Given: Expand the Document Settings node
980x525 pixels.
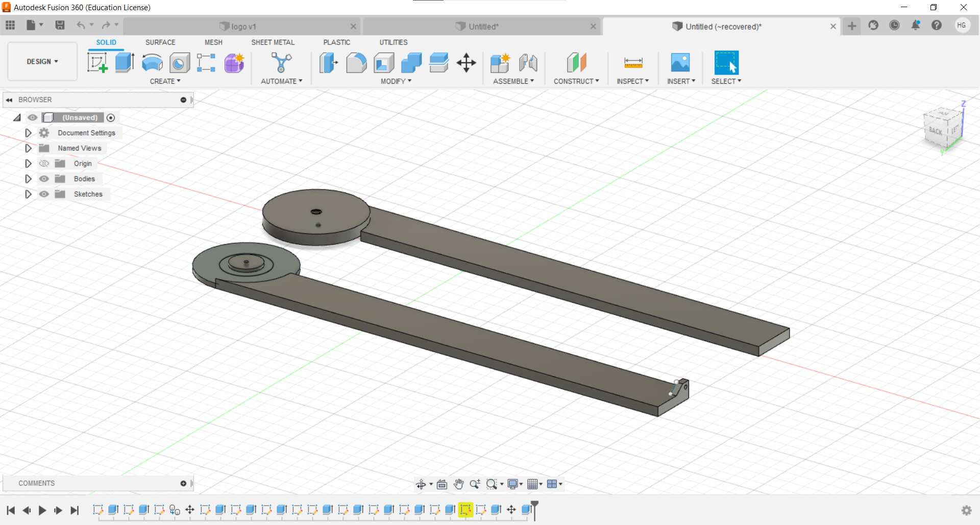Looking at the screenshot, I should pyautogui.click(x=28, y=133).
